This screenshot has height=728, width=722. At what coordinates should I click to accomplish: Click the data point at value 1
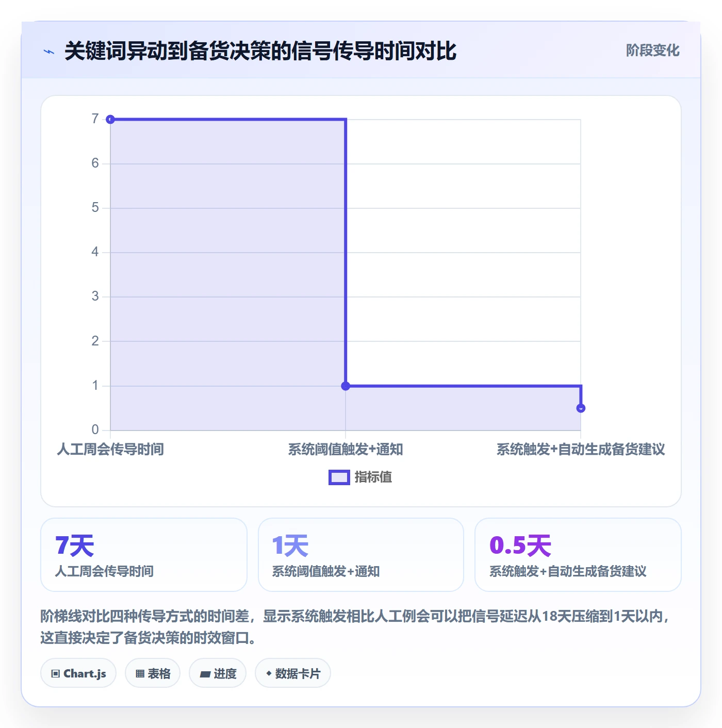(x=346, y=386)
